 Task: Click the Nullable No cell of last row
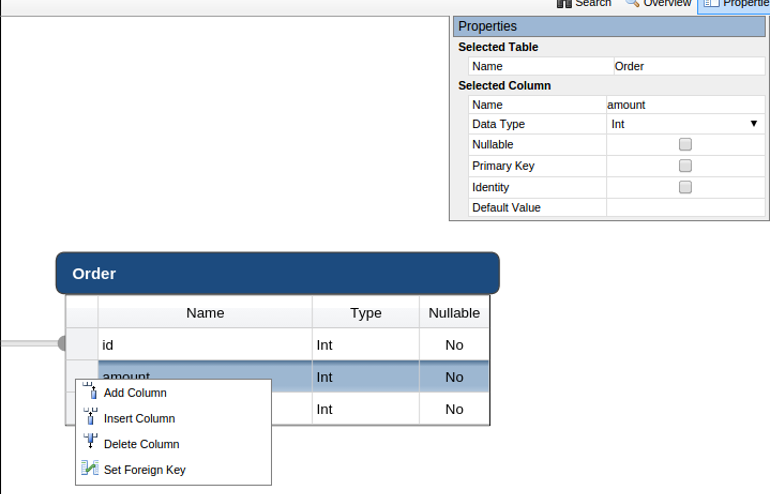[x=454, y=409]
